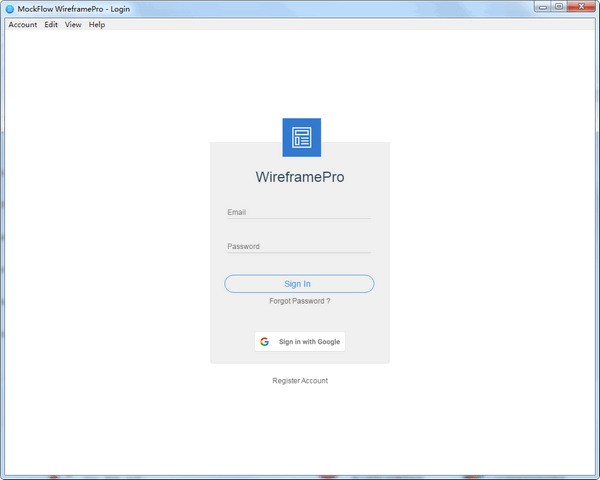Minimize the MockFlow WireframePro window

tap(543, 7)
